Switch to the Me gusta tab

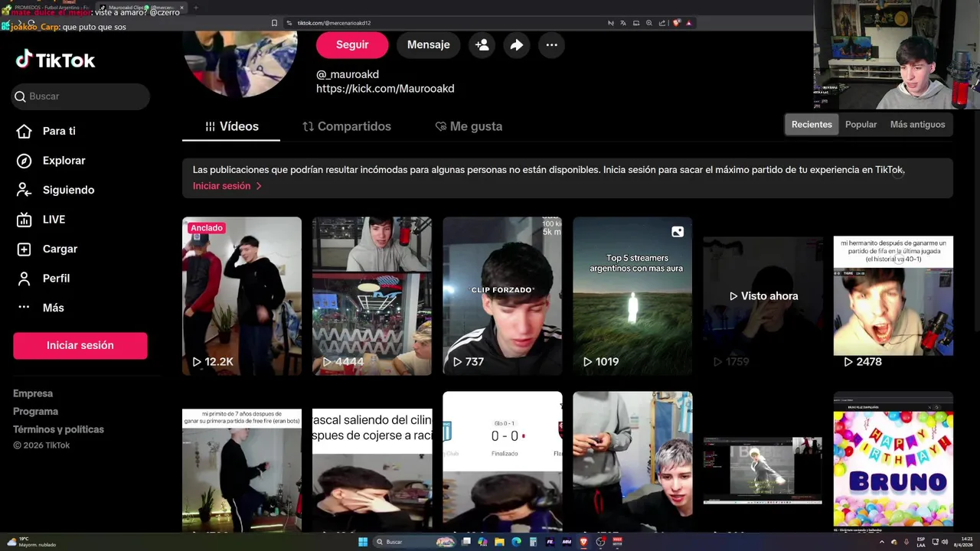(469, 126)
